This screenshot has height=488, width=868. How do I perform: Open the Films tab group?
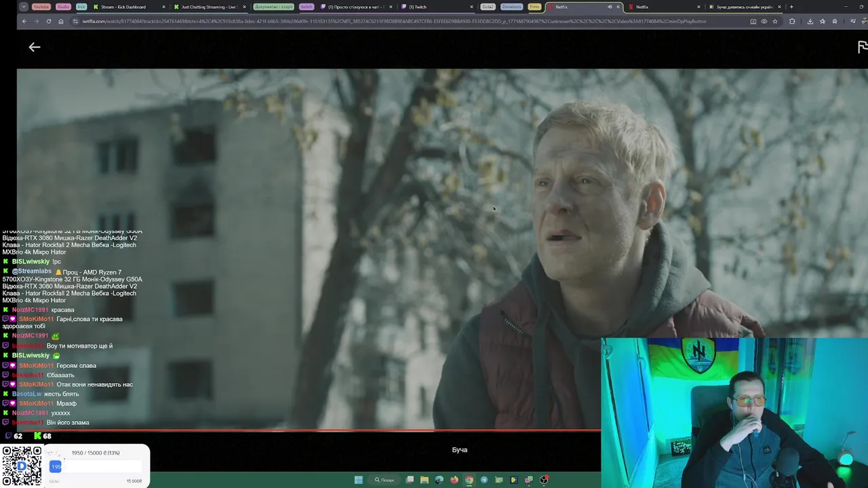click(534, 7)
